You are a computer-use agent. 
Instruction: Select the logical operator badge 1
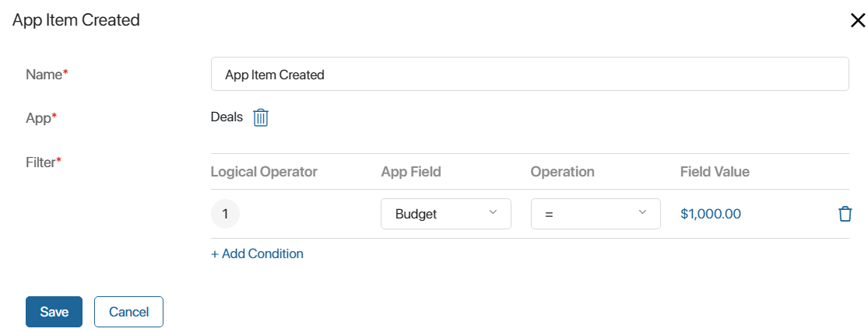point(225,214)
